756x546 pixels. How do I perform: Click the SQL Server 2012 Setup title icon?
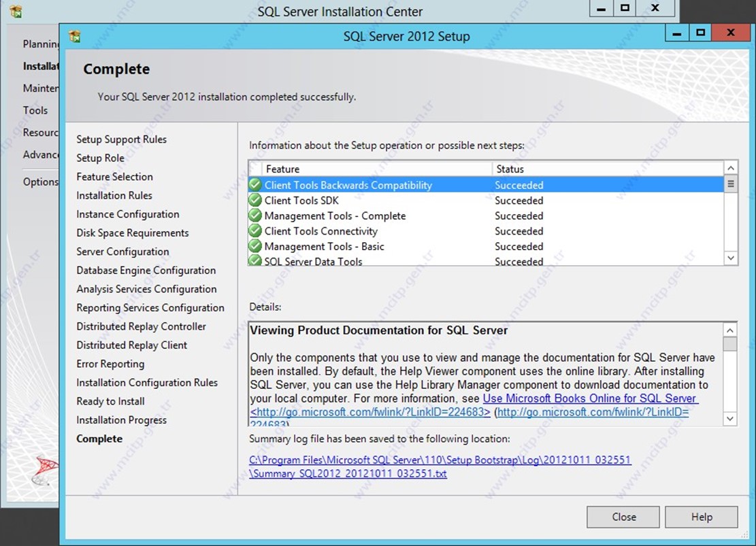click(x=75, y=36)
